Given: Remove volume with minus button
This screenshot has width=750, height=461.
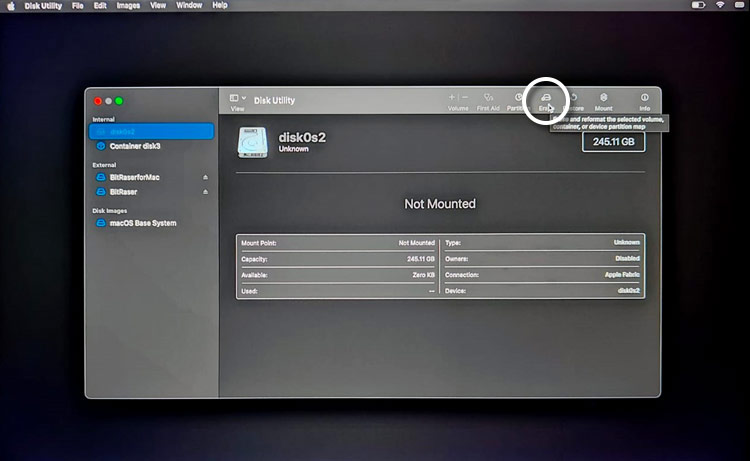Looking at the screenshot, I should point(465,97).
